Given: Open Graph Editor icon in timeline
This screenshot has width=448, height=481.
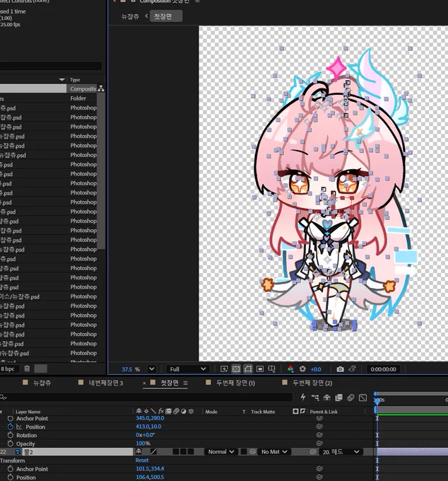Looking at the screenshot, I should pyautogui.click(x=362, y=398).
